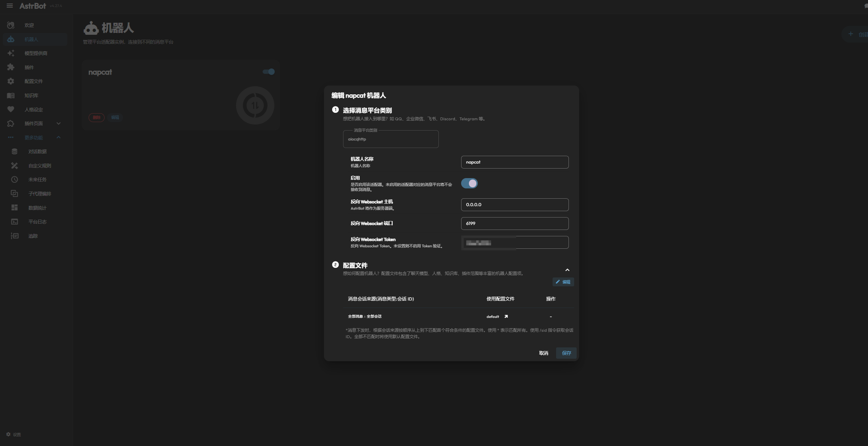Collapse the 配置文件 section in the dialog
The image size is (868, 446).
point(567,270)
